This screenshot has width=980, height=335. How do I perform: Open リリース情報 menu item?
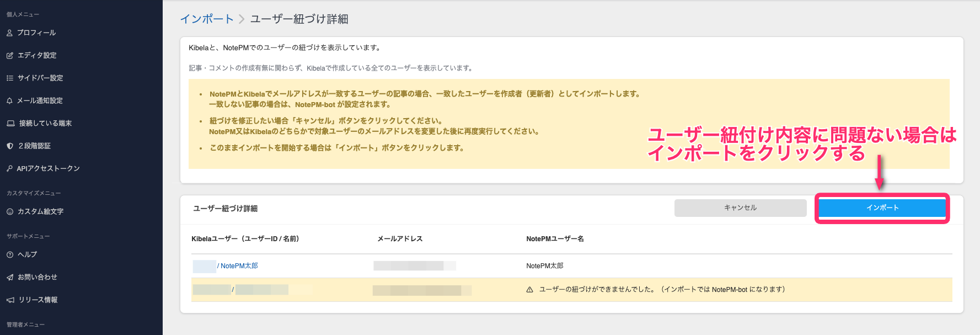(x=38, y=300)
